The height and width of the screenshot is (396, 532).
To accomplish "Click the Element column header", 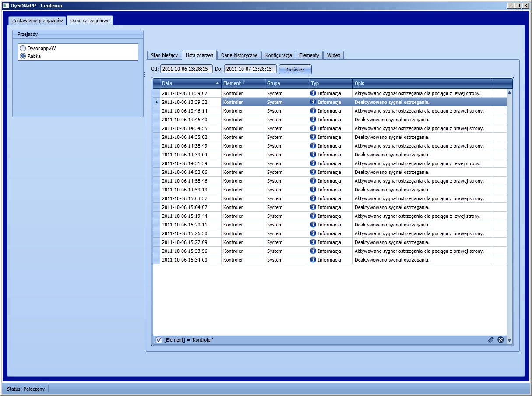I will (243, 83).
